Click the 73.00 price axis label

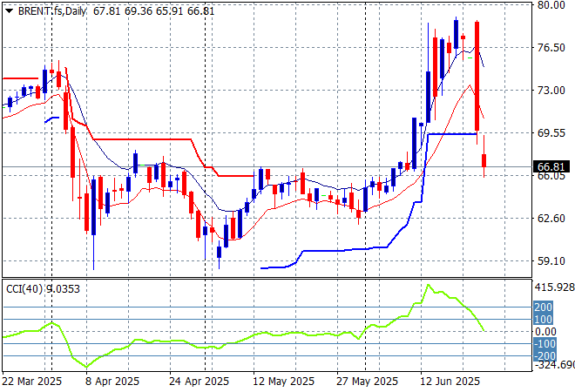[551, 91]
